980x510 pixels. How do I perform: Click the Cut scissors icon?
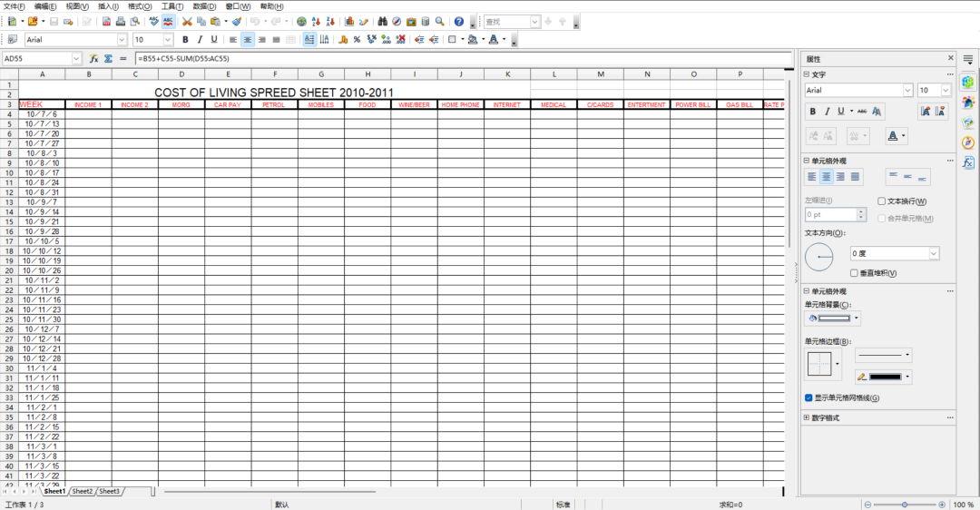tap(187, 22)
